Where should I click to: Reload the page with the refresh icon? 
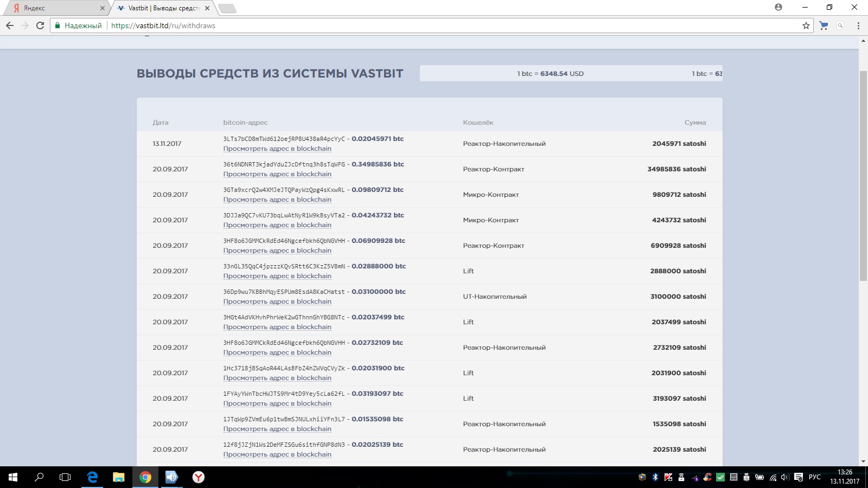(40, 25)
